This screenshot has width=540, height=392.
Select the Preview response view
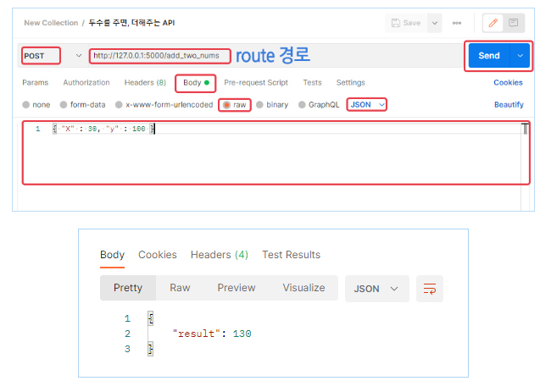pyautogui.click(x=237, y=288)
